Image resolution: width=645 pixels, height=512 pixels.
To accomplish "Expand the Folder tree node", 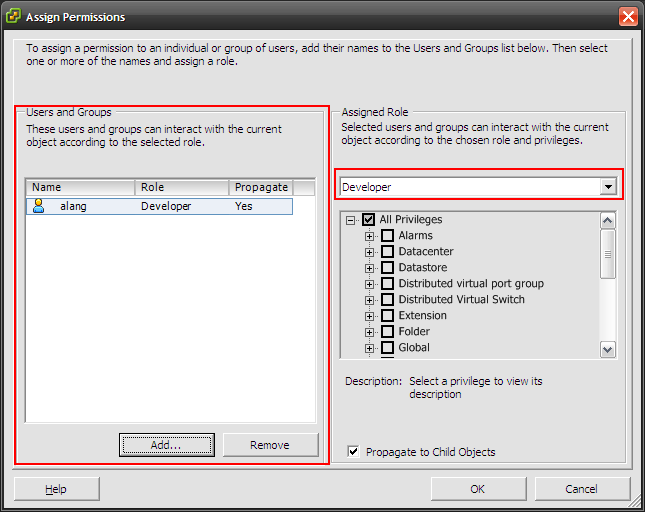I will tap(369, 333).
